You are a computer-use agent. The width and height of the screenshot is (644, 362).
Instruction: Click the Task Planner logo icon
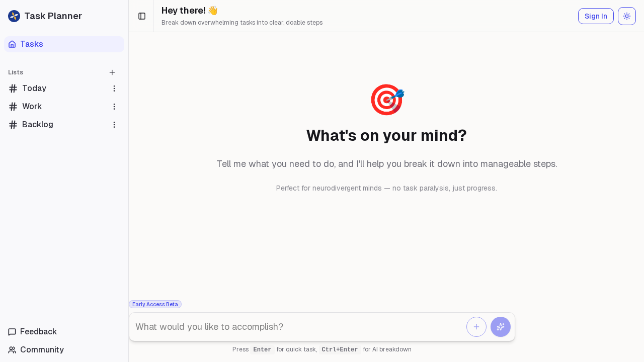tap(13, 16)
